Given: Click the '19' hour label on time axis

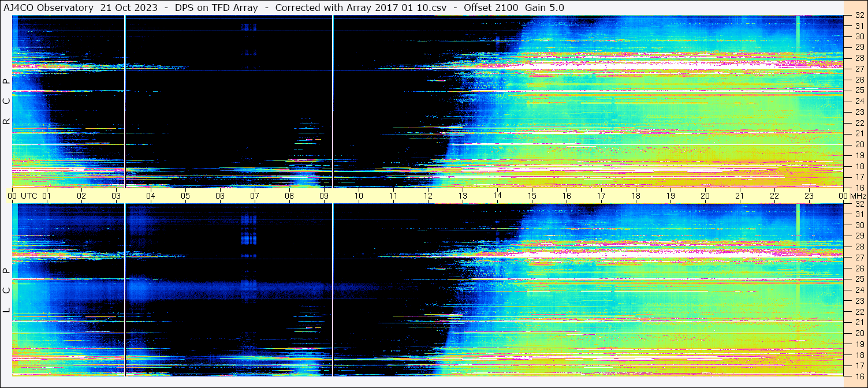Looking at the screenshot, I should [x=670, y=196].
